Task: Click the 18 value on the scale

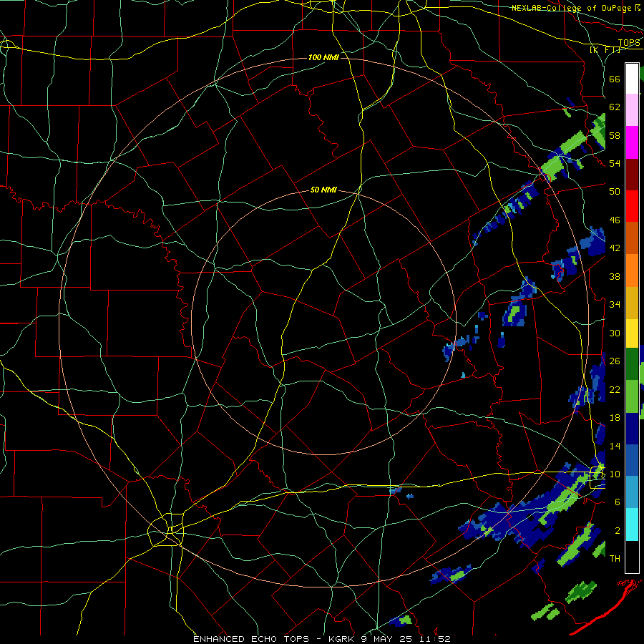Action: [x=615, y=418]
